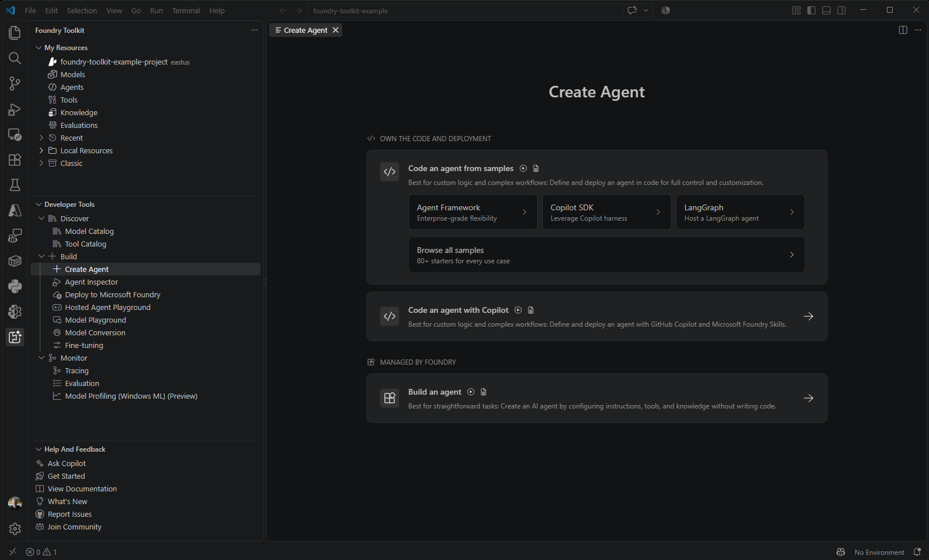The image size is (929, 560).
Task: Open Run and Debug view
Action: (x=15, y=109)
